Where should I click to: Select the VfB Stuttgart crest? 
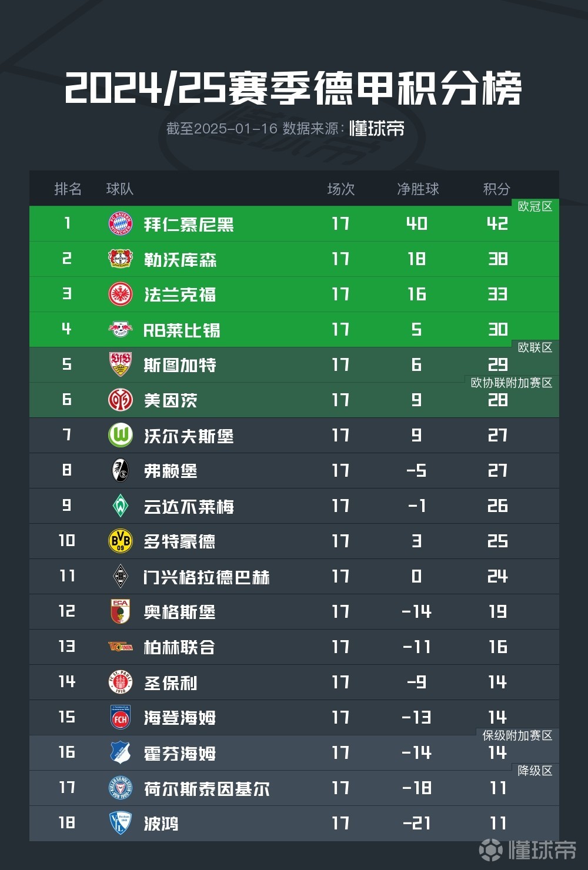coord(121,365)
